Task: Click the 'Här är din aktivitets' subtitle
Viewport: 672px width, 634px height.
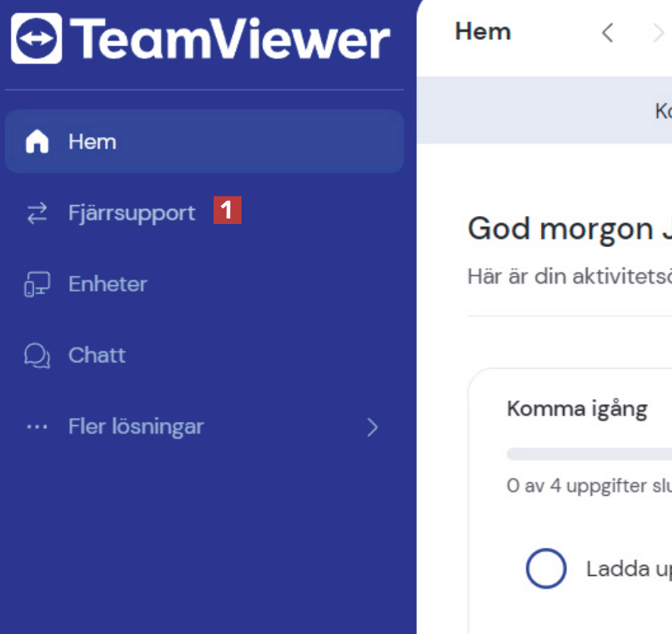Action: point(570,276)
